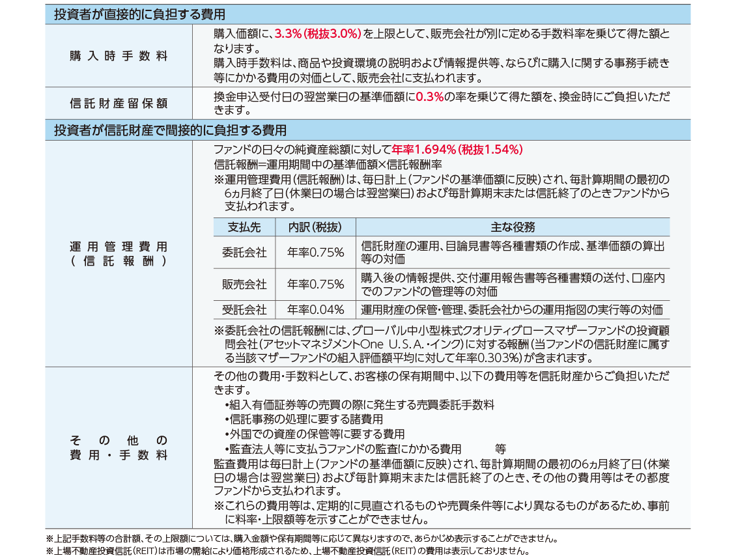The image size is (736, 560).
Task: Select the 受託会社 cell in the inner table
Action: click(244, 310)
